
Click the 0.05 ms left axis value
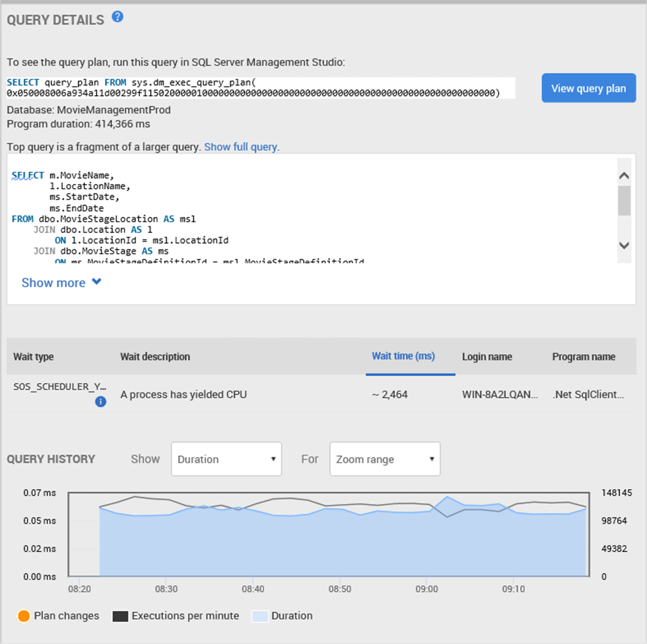coord(39,521)
